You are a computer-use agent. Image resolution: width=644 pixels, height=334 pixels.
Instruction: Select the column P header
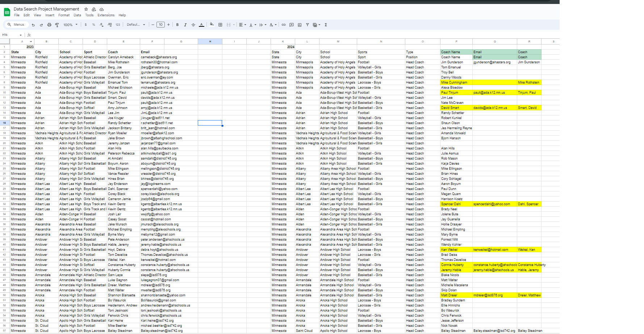(x=456, y=42)
